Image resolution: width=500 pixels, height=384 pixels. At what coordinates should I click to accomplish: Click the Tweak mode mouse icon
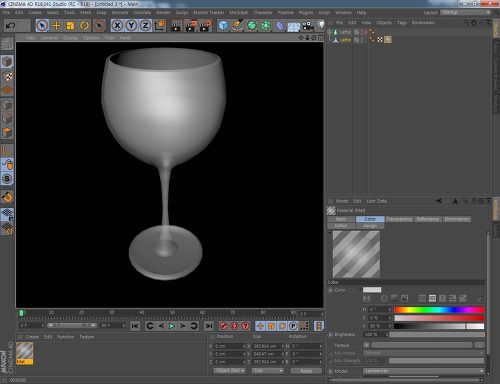click(x=7, y=165)
